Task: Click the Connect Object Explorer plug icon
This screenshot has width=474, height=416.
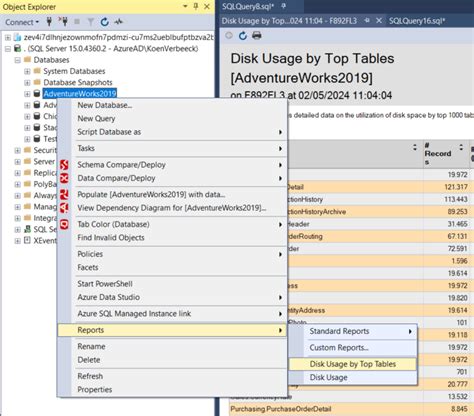Action: tap(49, 22)
